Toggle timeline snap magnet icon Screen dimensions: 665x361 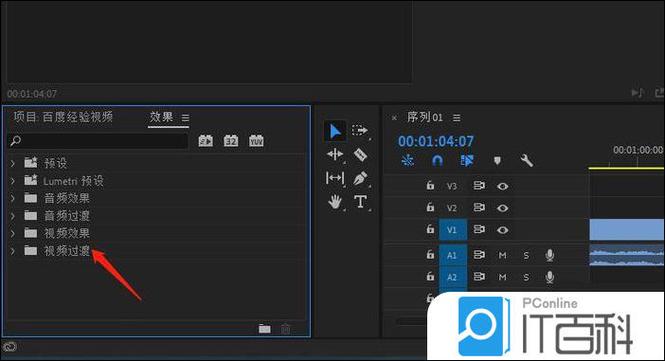(437, 161)
